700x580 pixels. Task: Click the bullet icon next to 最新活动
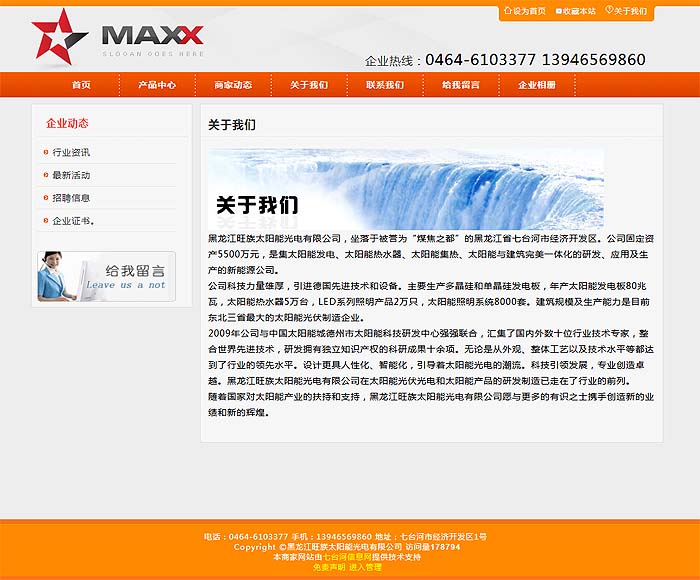click(x=46, y=175)
